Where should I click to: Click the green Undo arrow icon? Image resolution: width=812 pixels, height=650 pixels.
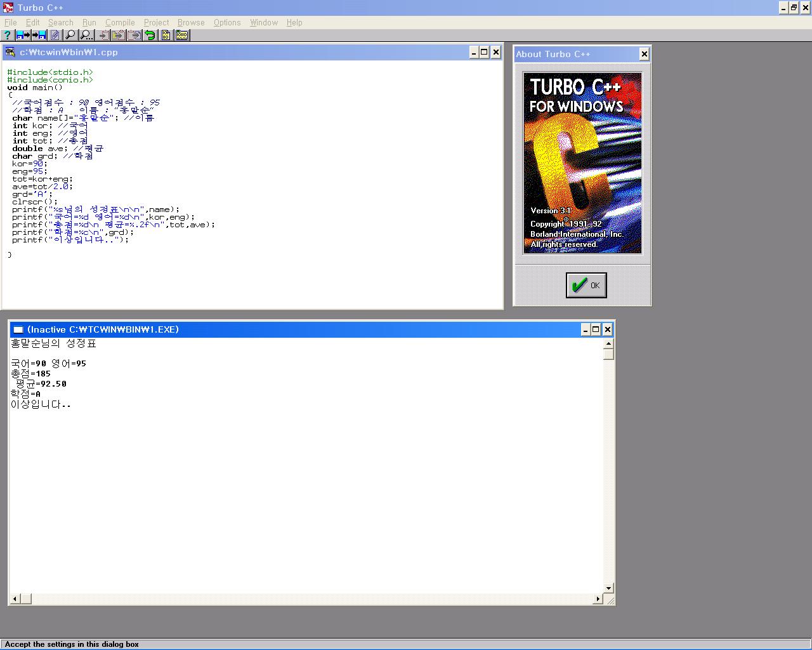coord(150,36)
